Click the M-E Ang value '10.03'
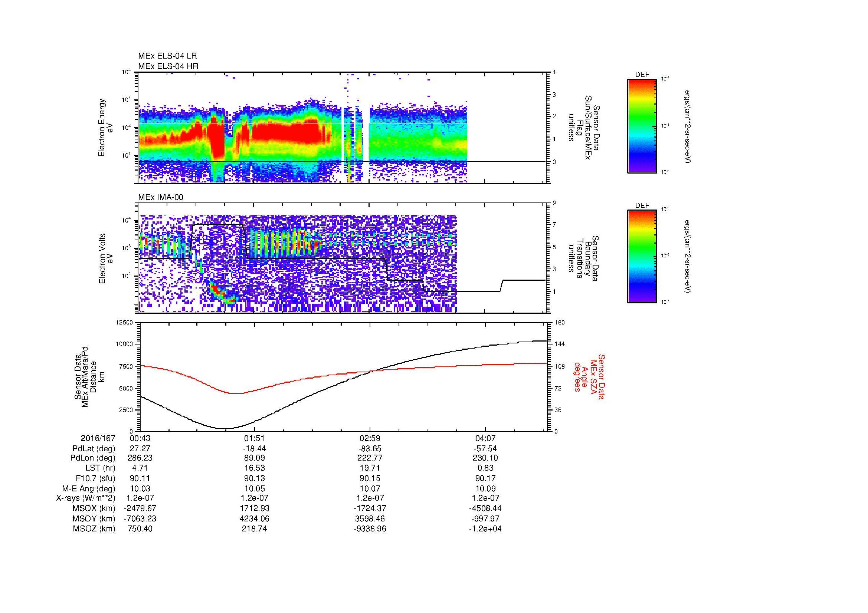Screen dimensions: 868x613 [x=140, y=488]
